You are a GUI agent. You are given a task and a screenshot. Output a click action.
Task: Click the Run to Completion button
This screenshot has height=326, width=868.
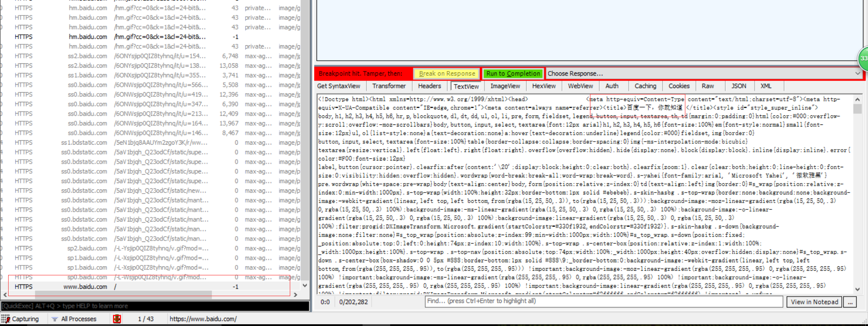tap(513, 73)
